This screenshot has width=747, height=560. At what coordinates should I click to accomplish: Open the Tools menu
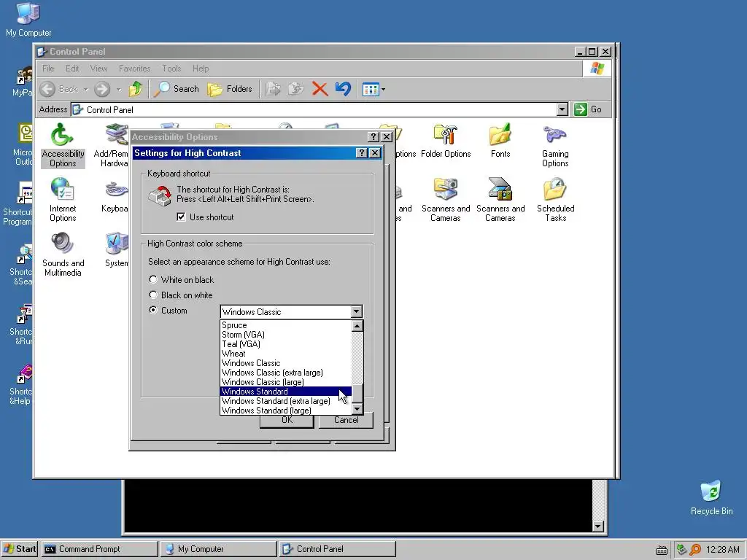(171, 69)
